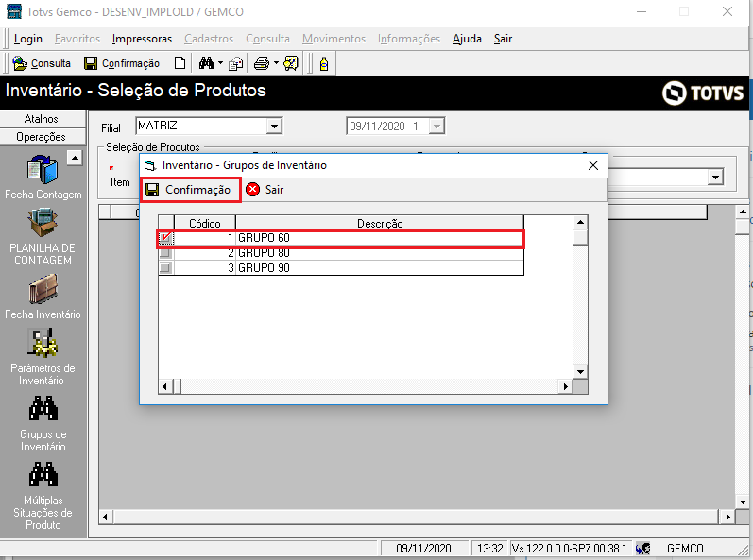Click the main toolbar Confirmação save button

[122, 63]
